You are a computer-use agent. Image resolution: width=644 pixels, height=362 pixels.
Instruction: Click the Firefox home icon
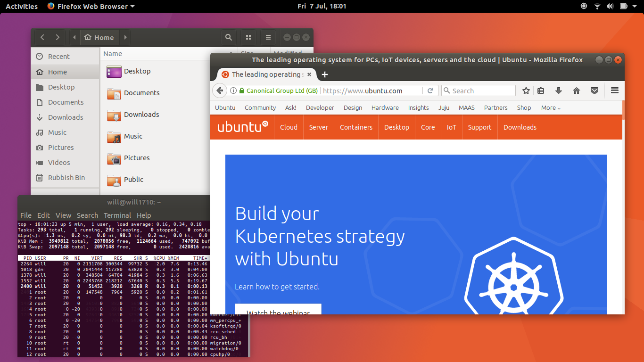(x=576, y=90)
